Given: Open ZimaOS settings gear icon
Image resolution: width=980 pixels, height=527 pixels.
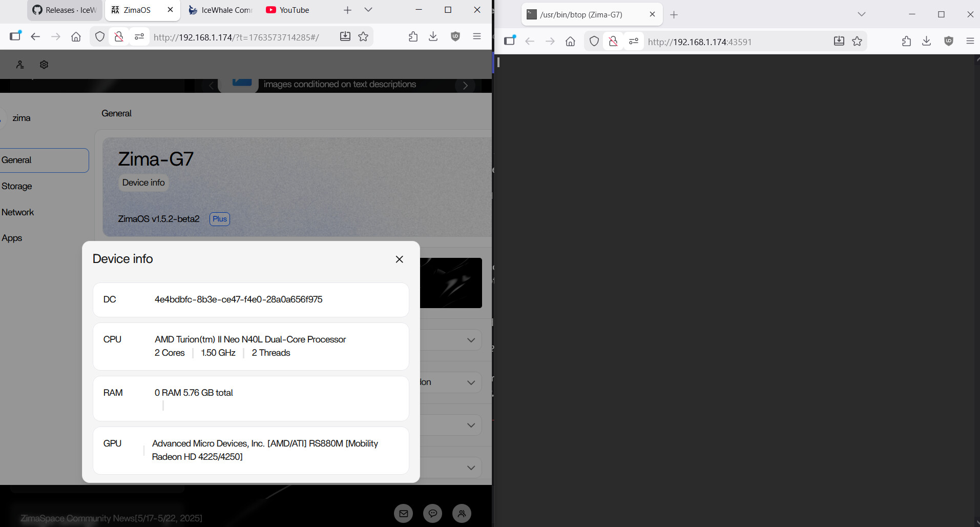Looking at the screenshot, I should [44, 65].
